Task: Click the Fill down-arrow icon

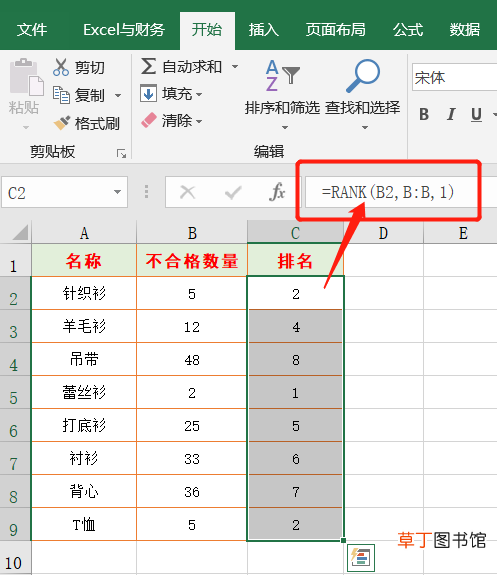Action: (x=148, y=94)
